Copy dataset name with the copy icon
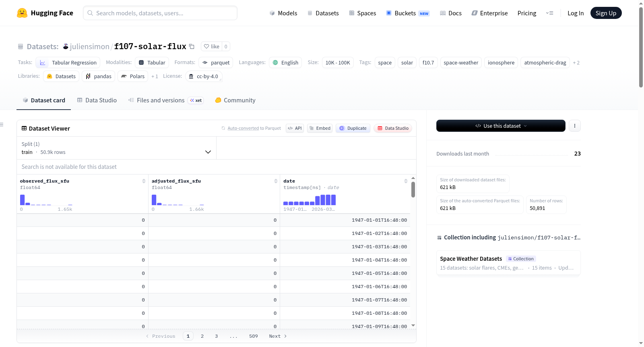Viewport: 644px width, 347px height. (x=192, y=47)
